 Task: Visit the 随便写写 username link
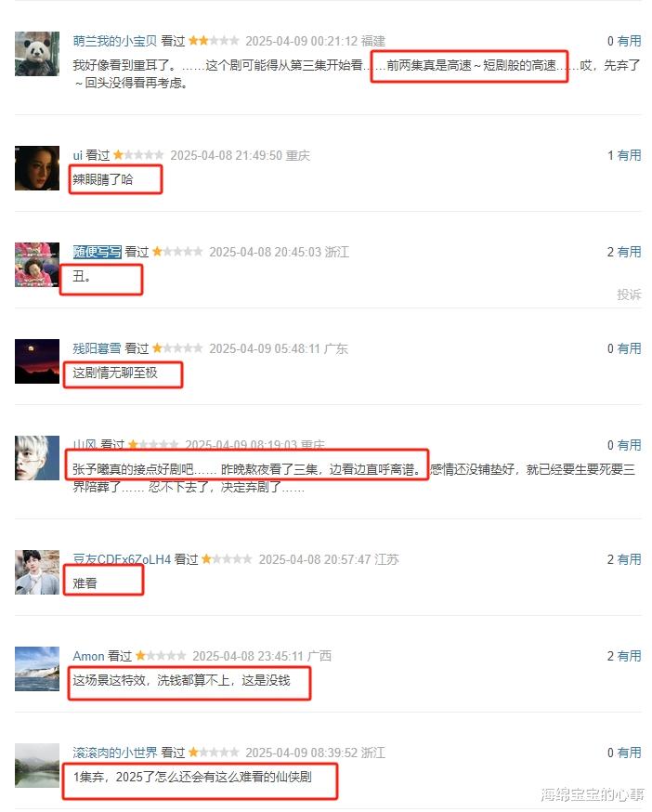97,252
